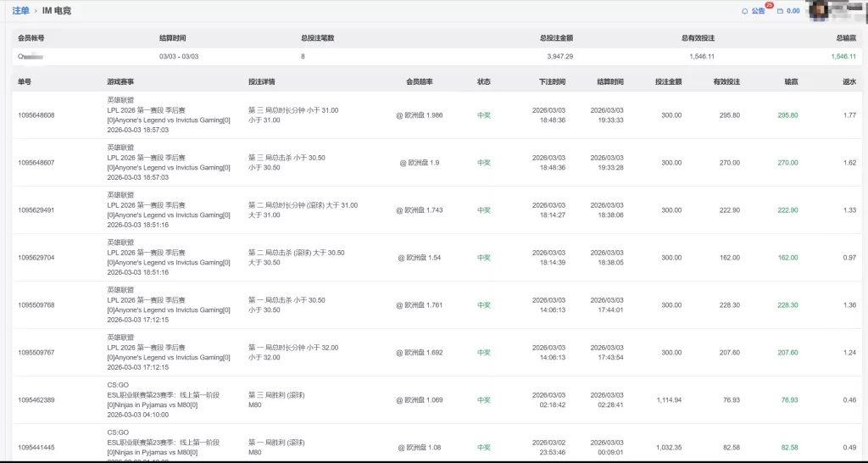Select order number 1095648608

click(36, 115)
